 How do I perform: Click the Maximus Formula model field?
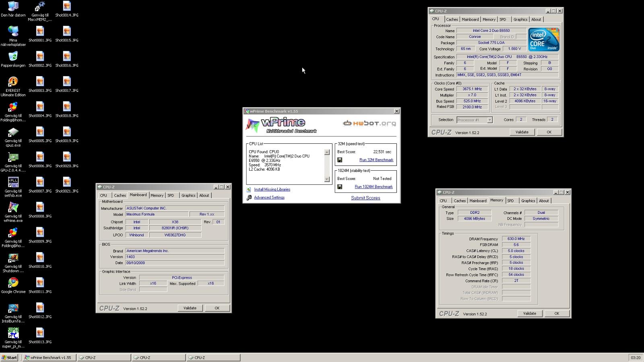coord(157,214)
